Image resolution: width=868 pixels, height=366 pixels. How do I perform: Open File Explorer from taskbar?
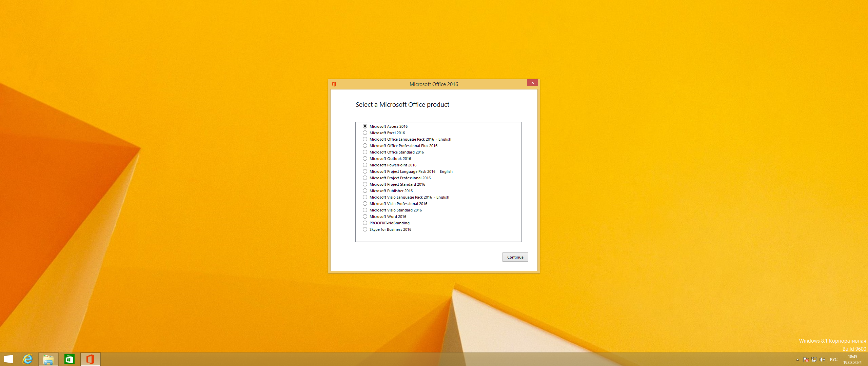coord(48,359)
